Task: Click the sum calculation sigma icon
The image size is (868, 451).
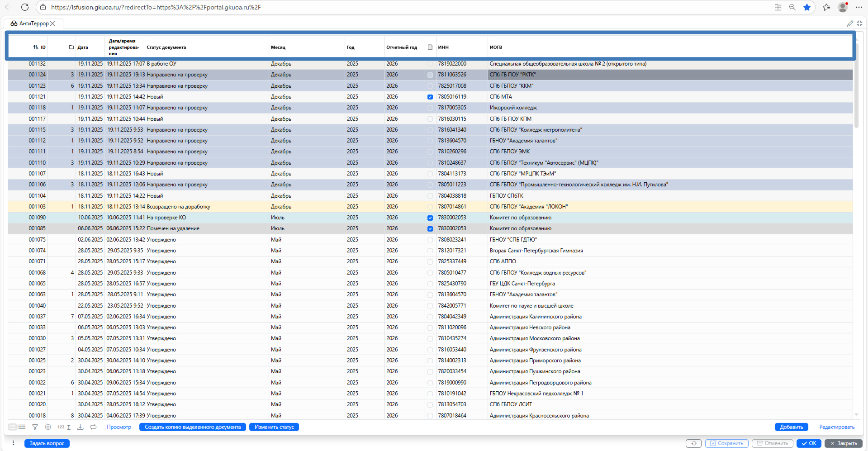Action: pos(69,427)
